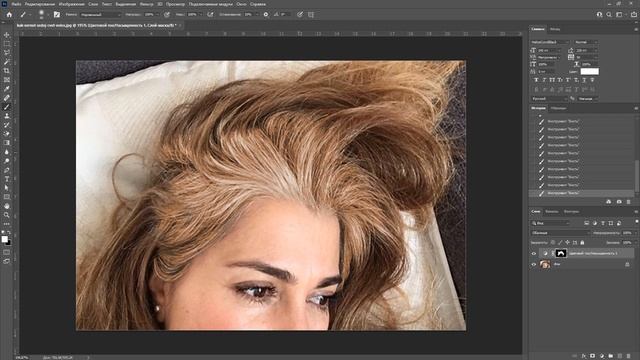640x360 pixels.
Task: Select the Pen tool
Action: tap(7, 170)
